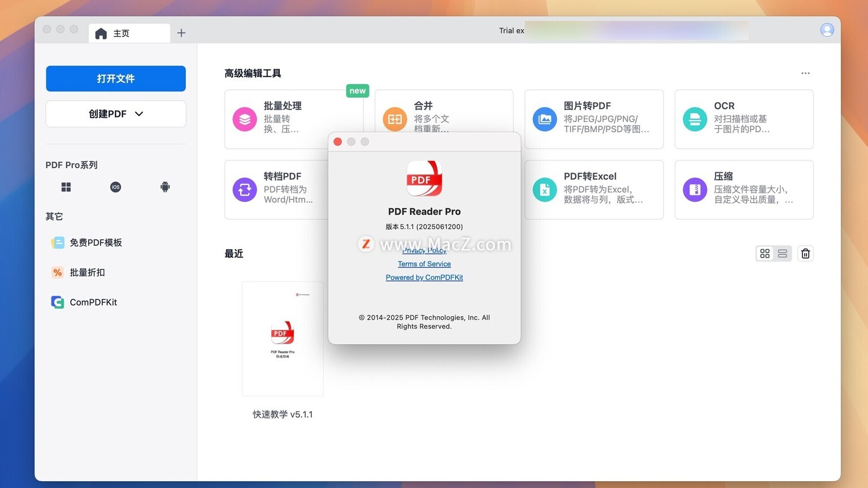Open the ComPDFKit sidebar item
This screenshot has height=488, width=868.
point(85,302)
